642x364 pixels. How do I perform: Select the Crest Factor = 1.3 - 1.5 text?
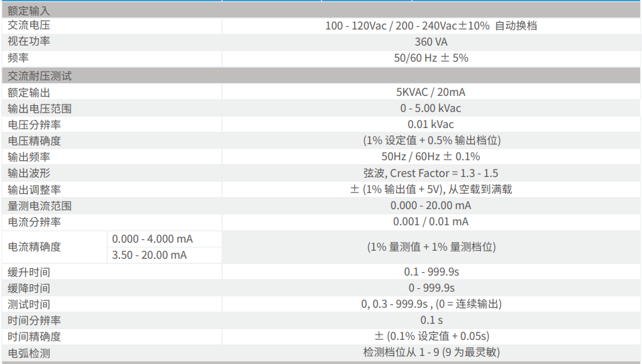[x=444, y=173]
